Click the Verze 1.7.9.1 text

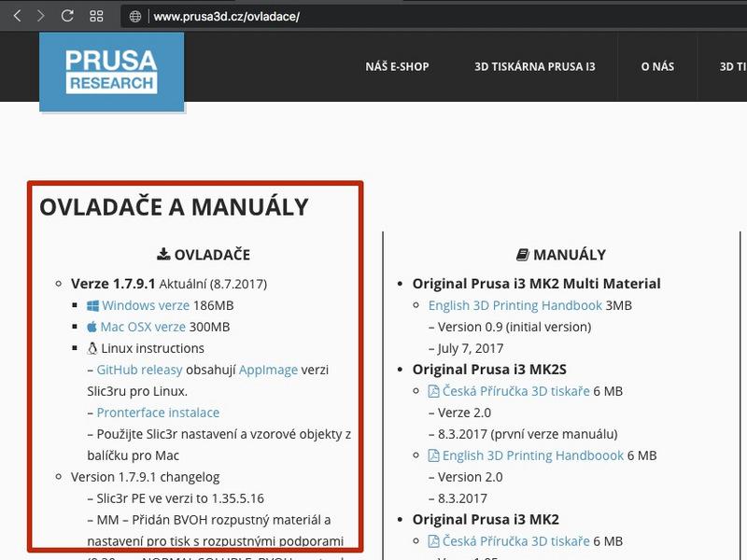pos(113,284)
